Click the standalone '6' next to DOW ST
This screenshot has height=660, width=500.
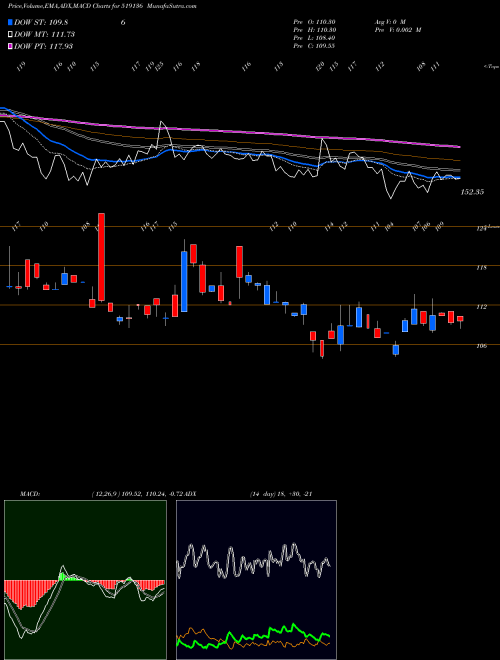123,22
